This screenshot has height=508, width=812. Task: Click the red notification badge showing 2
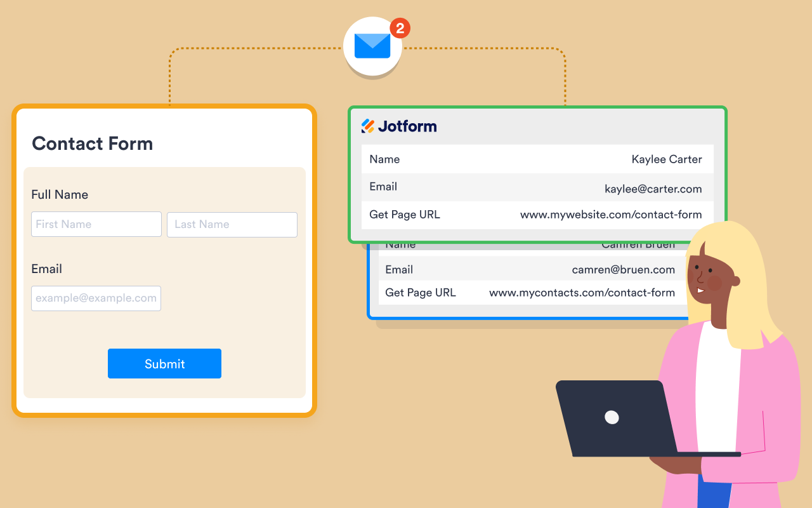coord(400,28)
